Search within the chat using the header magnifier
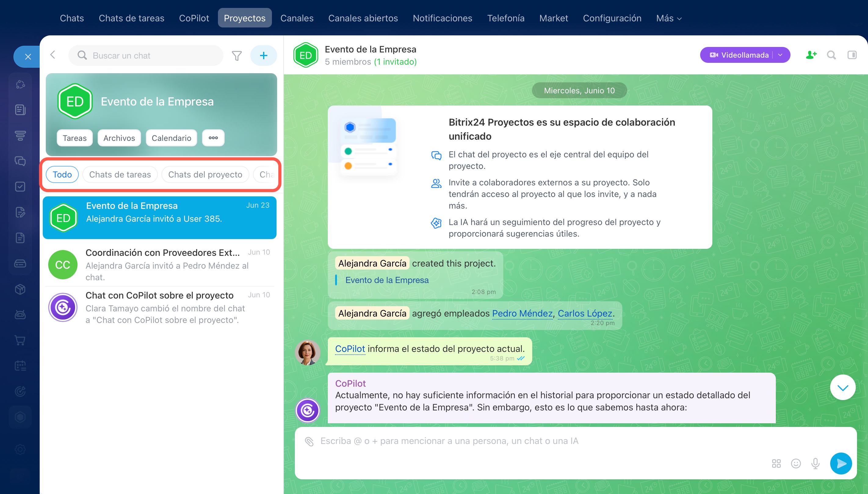The height and width of the screenshot is (494, 868). 831,55
